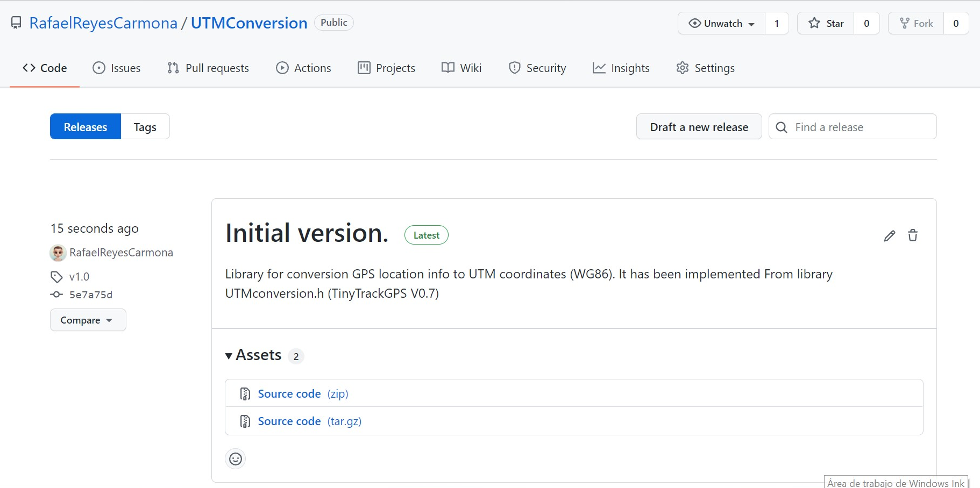Select the Releases toggle button
Viewport: 980px width, 488px height.
click(x=86, y=127)
